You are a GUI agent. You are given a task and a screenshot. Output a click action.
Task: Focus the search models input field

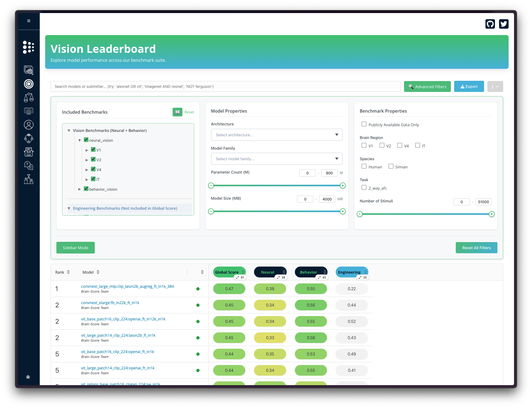pyautogui.click(x=225, y=86)
